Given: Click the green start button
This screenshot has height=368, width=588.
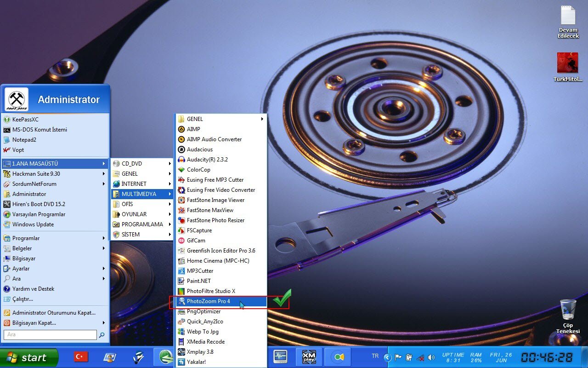Looking at the screenshot, I should click(x=29, y=357).
